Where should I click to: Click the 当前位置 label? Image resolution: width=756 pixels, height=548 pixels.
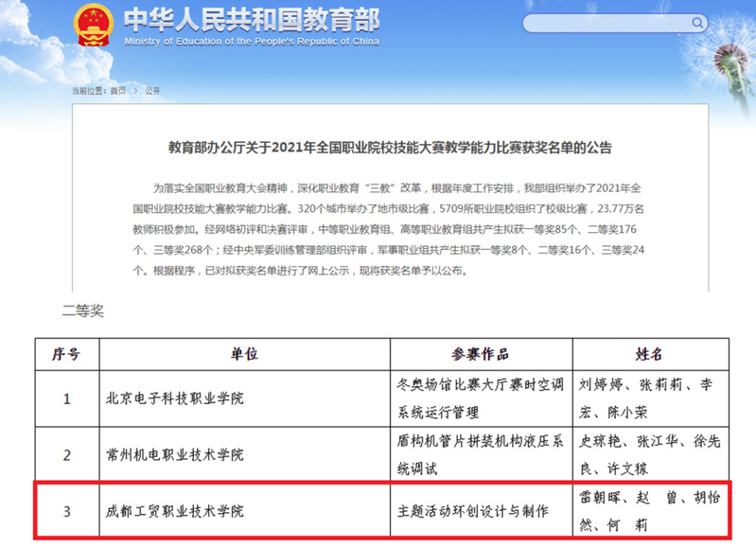point(89,91)
